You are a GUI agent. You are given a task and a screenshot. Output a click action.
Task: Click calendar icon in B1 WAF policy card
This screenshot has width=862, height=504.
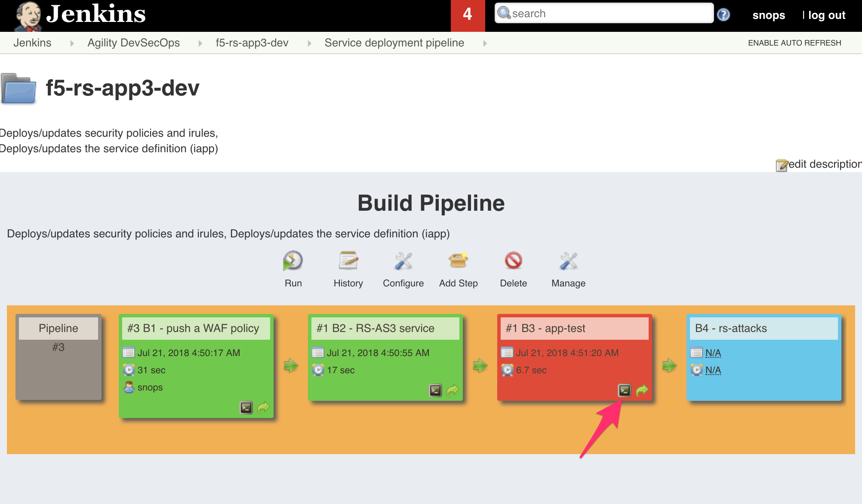[129, 353]
